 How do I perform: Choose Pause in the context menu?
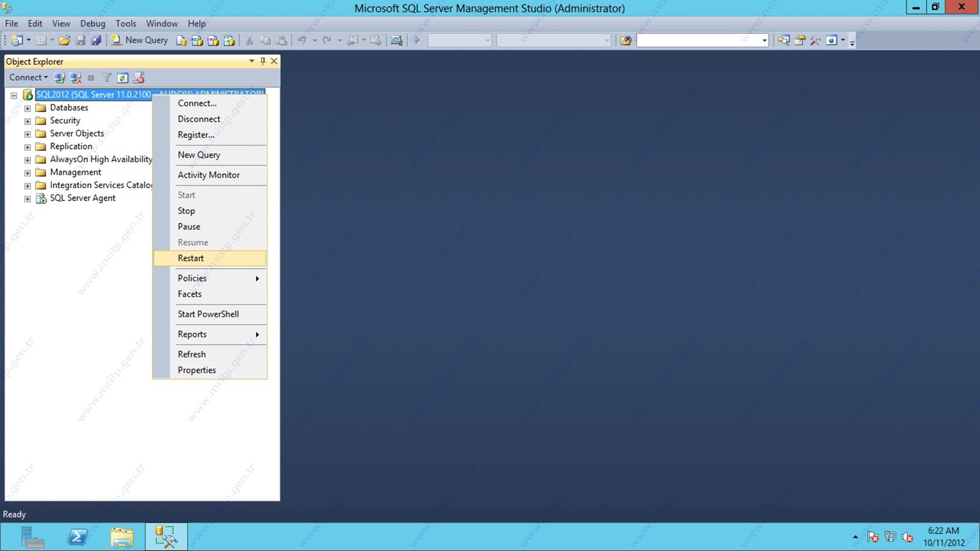[210, 227]
